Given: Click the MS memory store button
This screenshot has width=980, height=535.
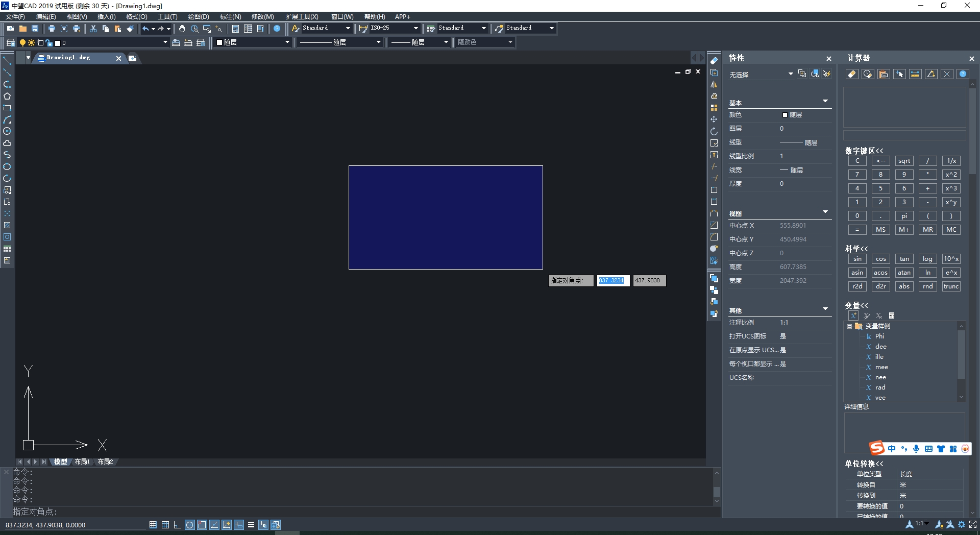Looking at the screenshot, I should pyautogui.click(x=880, y=230).
